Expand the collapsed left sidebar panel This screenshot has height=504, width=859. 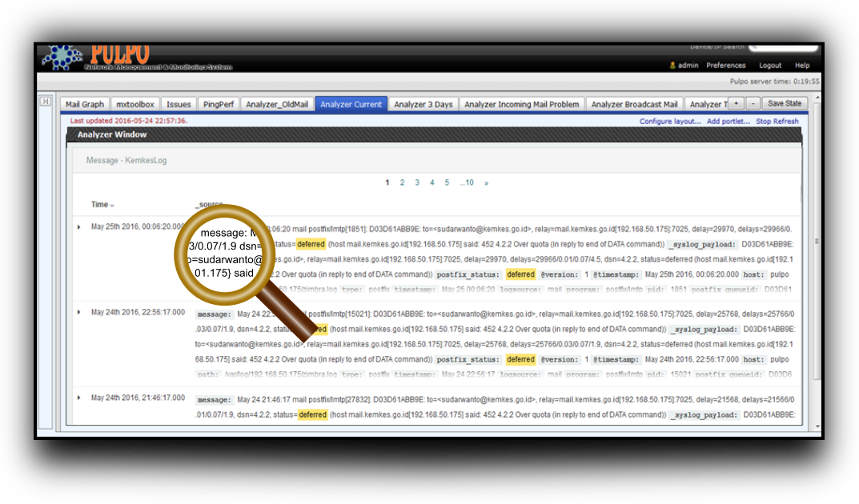tap(46, 102)
